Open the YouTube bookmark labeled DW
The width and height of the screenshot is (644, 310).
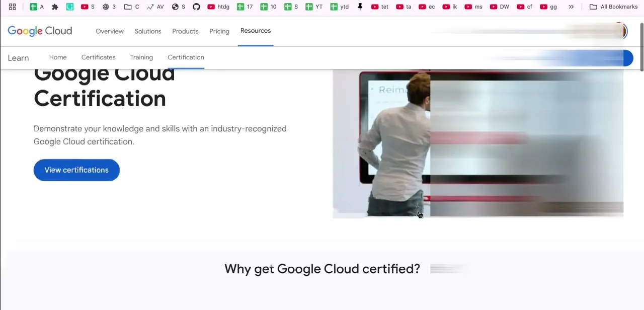click(500, 7)
